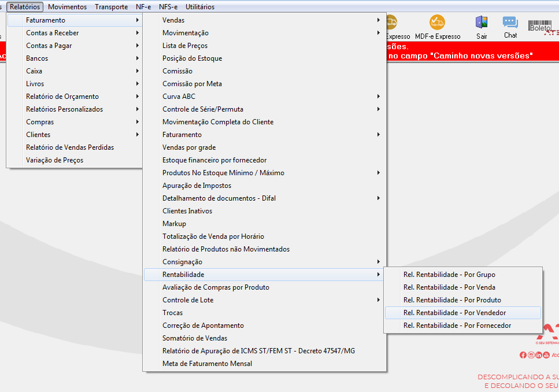The image size is (559, 392).
Task: Expand the Curva ABC submenu
Action: [264, 97]
